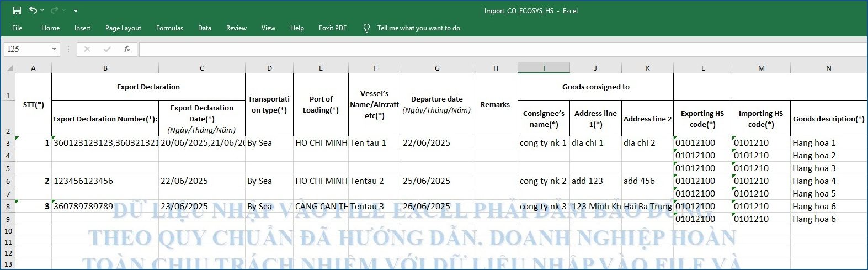
Task: Switch to the Review tab
Action: pyautogui.click(x=236, y=28)
